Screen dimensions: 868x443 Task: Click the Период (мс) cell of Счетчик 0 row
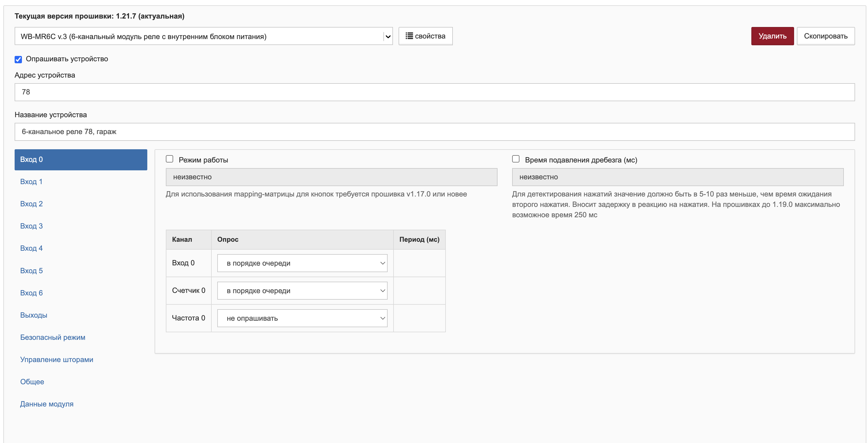[x=419, y=291]
